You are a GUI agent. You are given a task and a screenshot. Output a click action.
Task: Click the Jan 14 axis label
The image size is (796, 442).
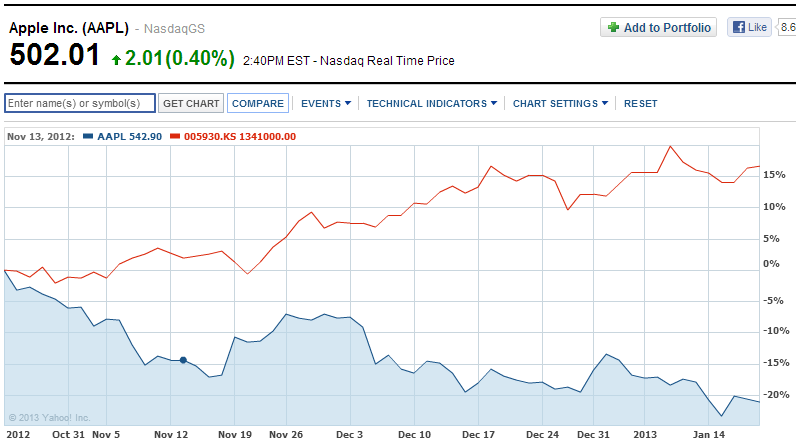coord(709,435)
